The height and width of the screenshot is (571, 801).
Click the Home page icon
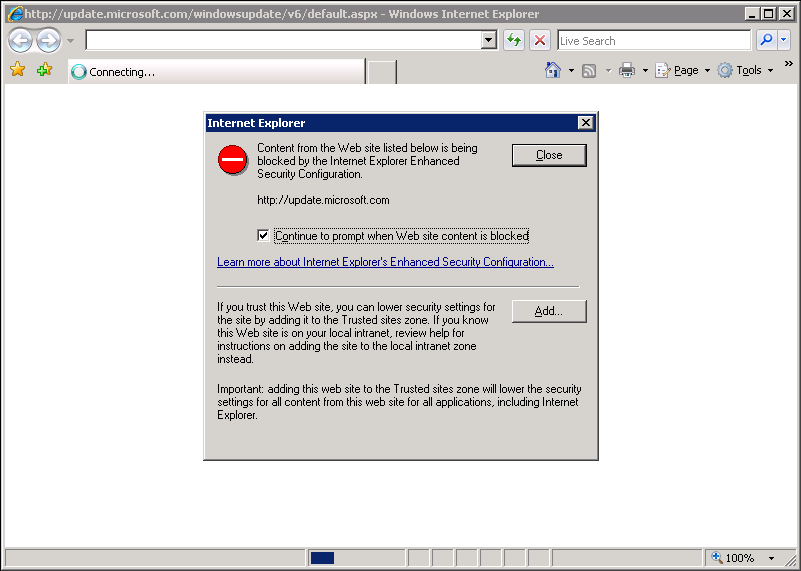tap(553, 70)
